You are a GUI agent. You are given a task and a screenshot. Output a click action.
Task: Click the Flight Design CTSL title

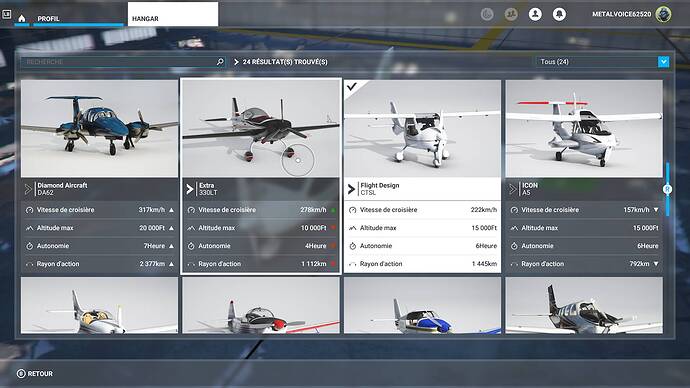point(379,189)
